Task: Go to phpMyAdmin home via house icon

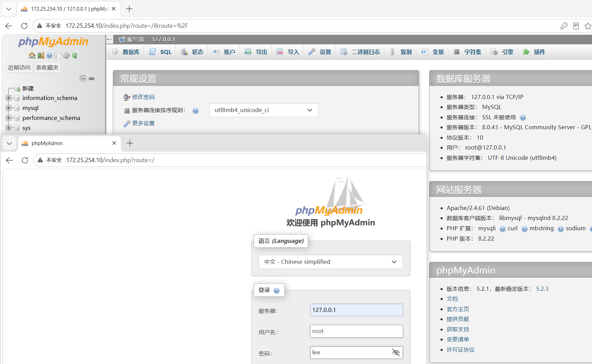Action: click(32, 55)
